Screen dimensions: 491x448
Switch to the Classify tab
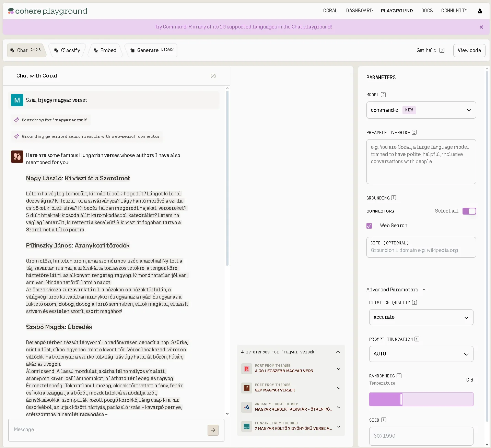tap(67, 50)
